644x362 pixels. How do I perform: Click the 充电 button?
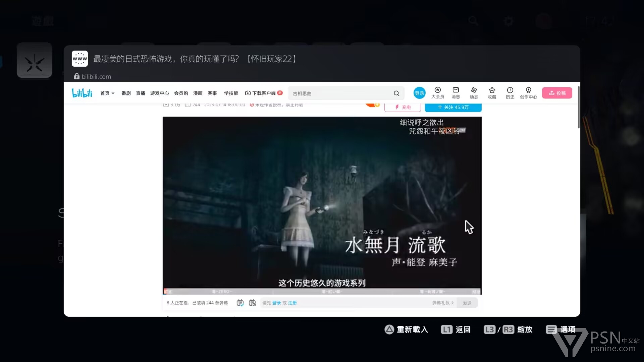402,107
